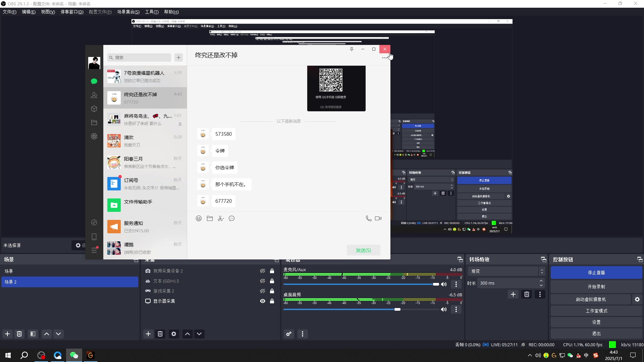
Task: Open chat info three dots menu
Action: point(384,58)
